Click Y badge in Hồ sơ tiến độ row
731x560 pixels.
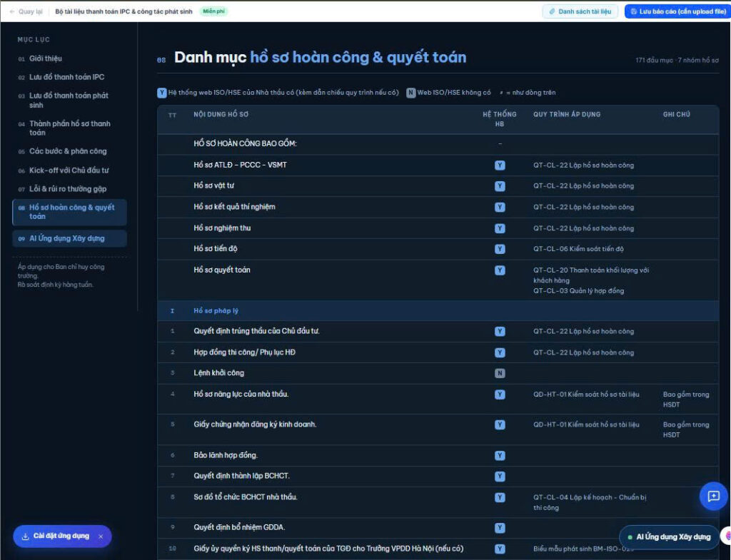[x=500, y=249]
